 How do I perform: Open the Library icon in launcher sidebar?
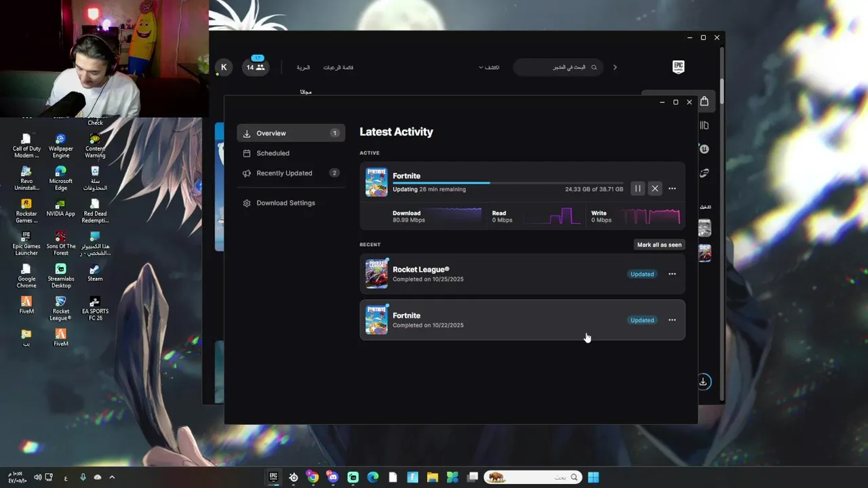(x=705, y=125)
